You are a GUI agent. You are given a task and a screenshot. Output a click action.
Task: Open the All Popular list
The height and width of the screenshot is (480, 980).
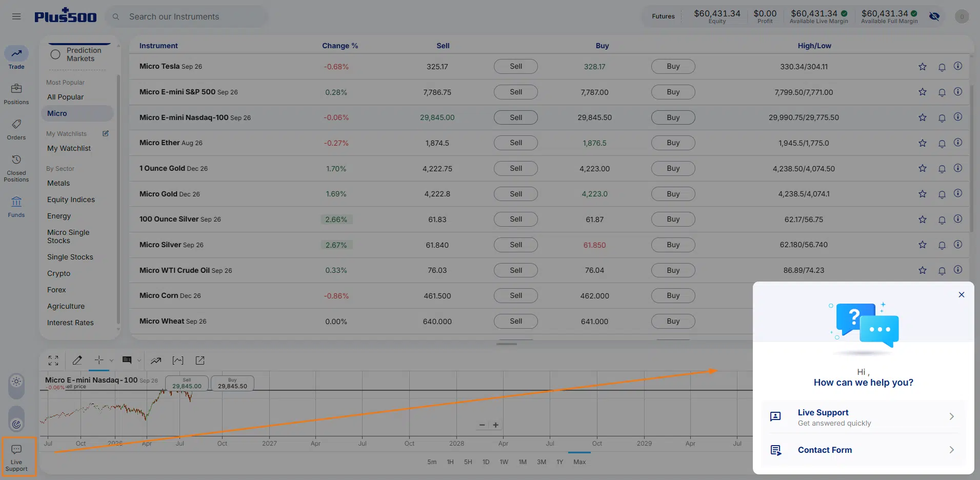(65, 97)
